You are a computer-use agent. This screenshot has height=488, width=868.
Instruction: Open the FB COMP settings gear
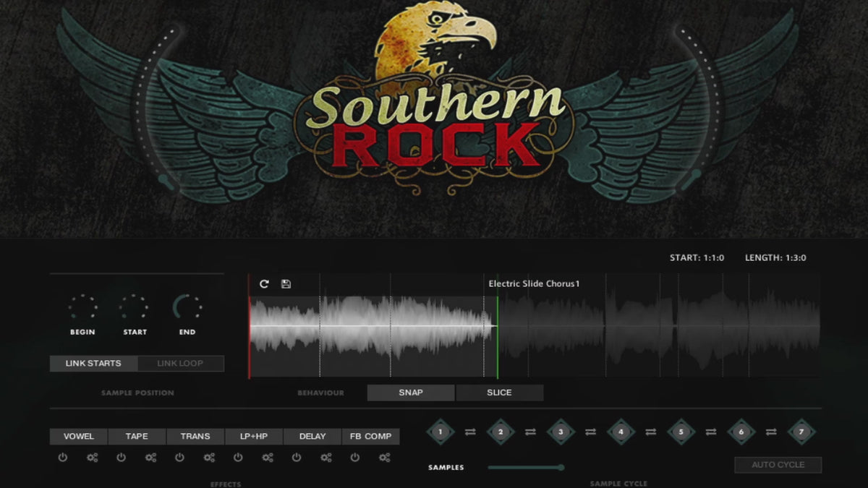coord(385,458)
